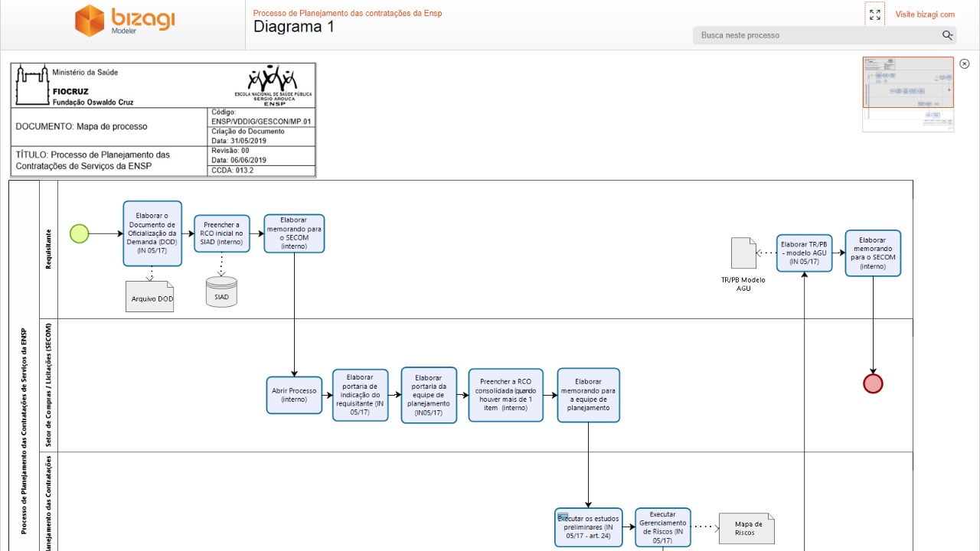
Task: Close the diagram minimap panel
Action: click(x=964, y=64)
